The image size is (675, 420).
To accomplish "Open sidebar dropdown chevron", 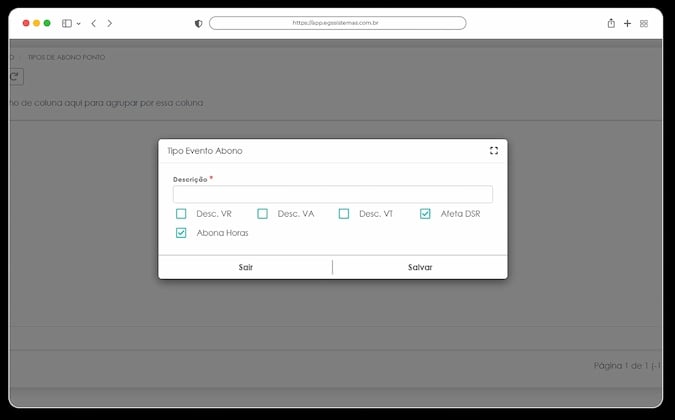I will pyautogui.click(x=78, y=24).
